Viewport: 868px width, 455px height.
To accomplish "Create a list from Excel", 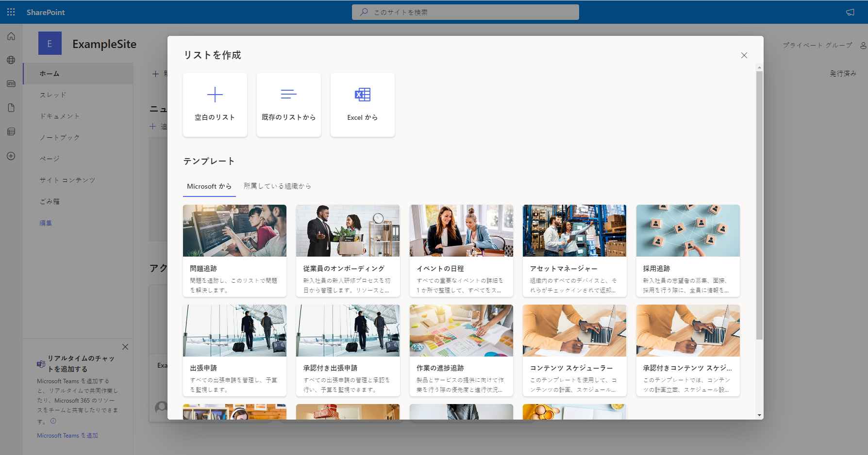I will pyautogui.click(x=363, y=105).
